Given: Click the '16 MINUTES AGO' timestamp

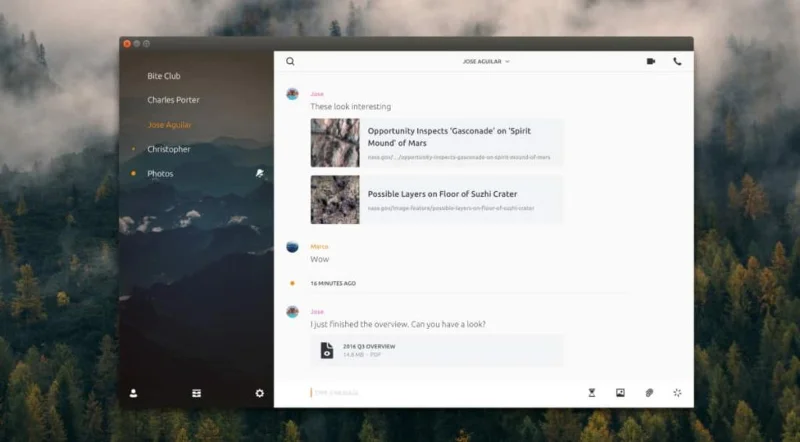Looking at the screenshot, I should pos(333,283).
